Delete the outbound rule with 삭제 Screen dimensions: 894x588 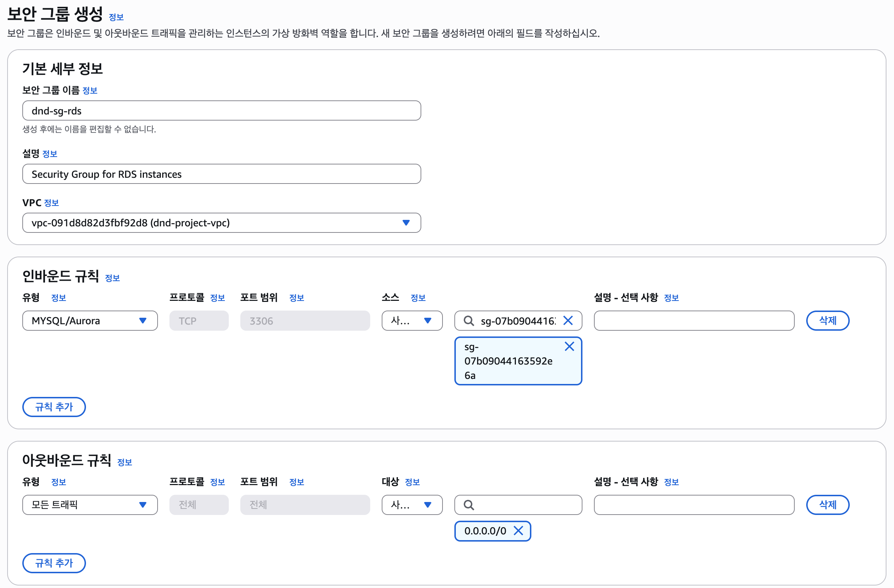pos(827,505)
